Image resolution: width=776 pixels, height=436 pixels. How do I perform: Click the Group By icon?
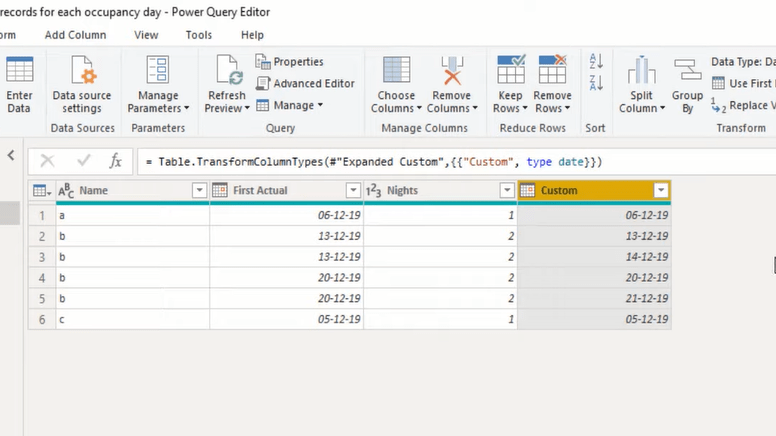(688, 70)
